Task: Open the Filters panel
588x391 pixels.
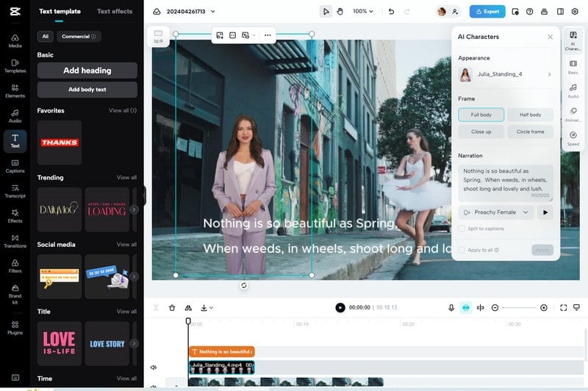Action: click(15, 266)
